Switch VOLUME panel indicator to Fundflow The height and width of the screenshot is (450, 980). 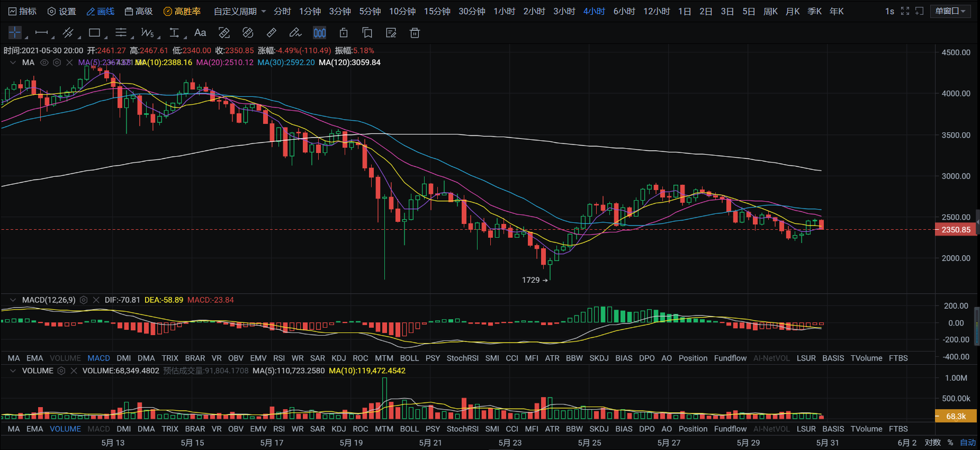(x=730, y=429)
